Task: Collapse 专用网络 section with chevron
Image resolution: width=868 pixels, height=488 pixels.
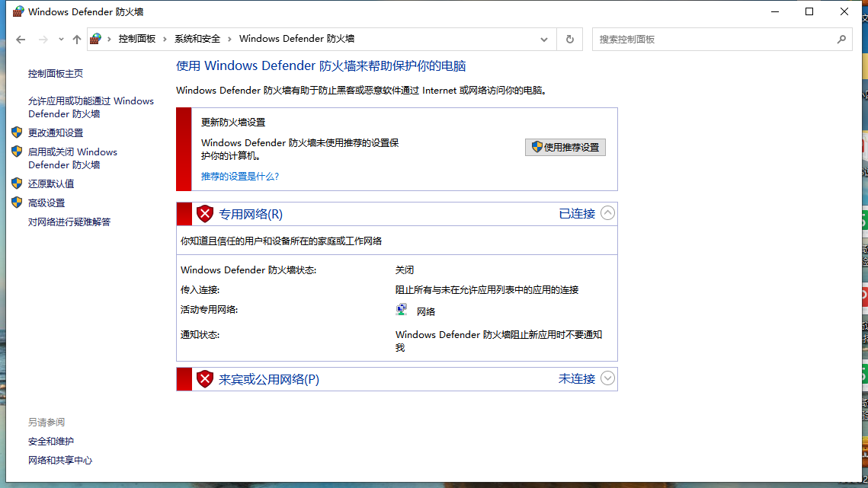Action: pos(607,213)
